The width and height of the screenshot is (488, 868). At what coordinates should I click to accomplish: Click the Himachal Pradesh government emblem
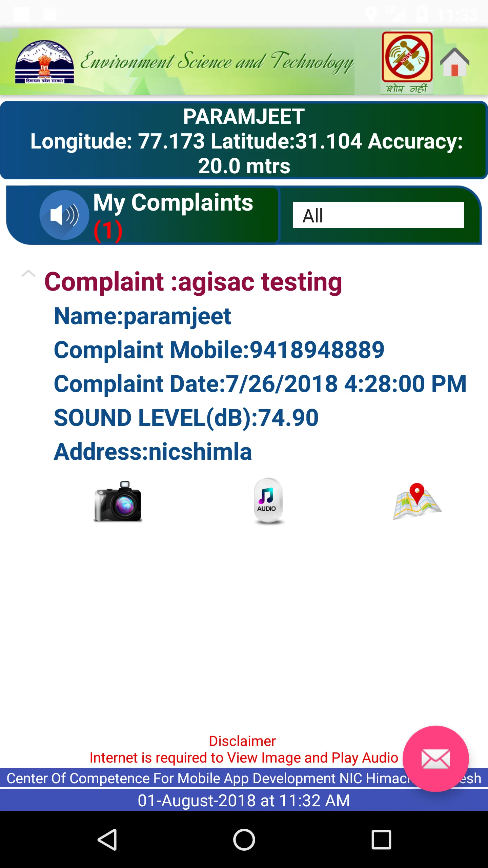pyautogui.click(x=44, y=62)
